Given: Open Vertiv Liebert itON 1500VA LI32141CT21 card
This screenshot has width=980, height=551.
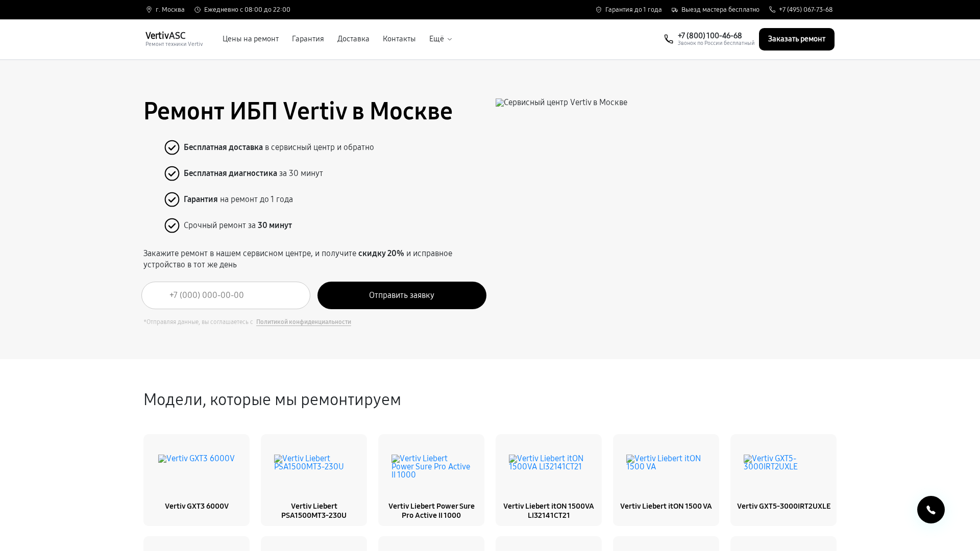Looking at the screenshot, I should pyautogui.click(x=549, y=480).
